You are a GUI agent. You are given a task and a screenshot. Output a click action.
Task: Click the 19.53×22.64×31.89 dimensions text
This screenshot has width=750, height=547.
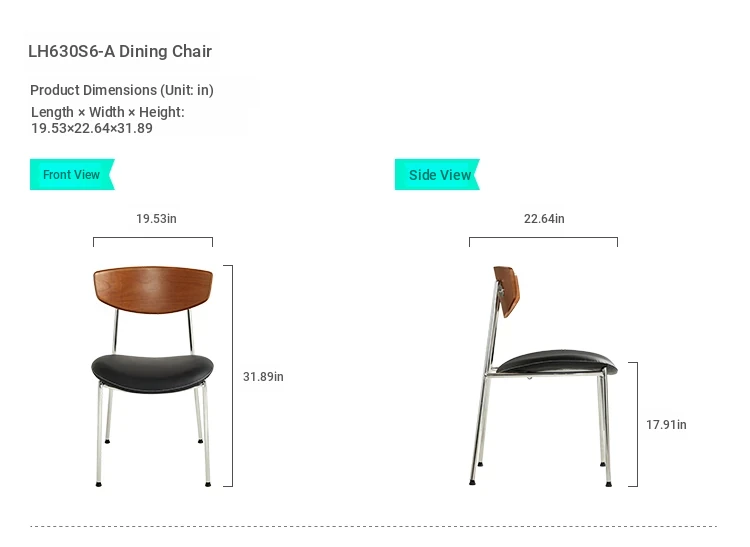(x=92, y=128)
